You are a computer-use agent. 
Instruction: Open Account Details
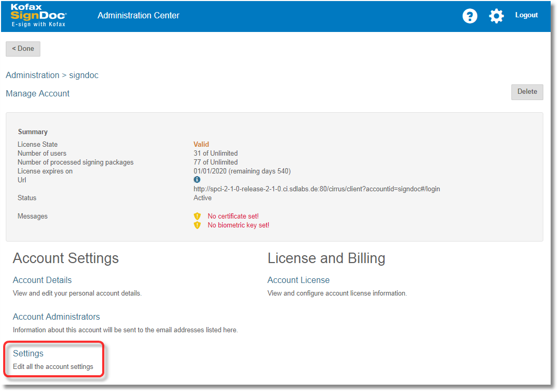coord(42,280)
